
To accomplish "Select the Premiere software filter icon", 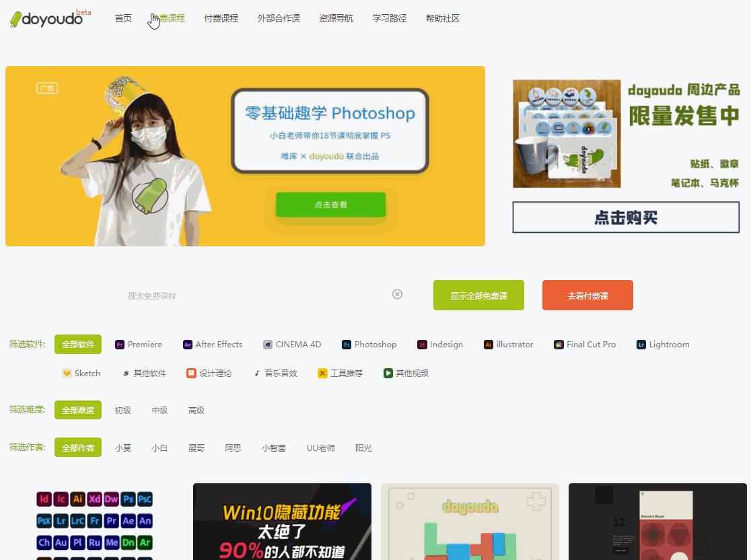I will (x=120, y=344).
